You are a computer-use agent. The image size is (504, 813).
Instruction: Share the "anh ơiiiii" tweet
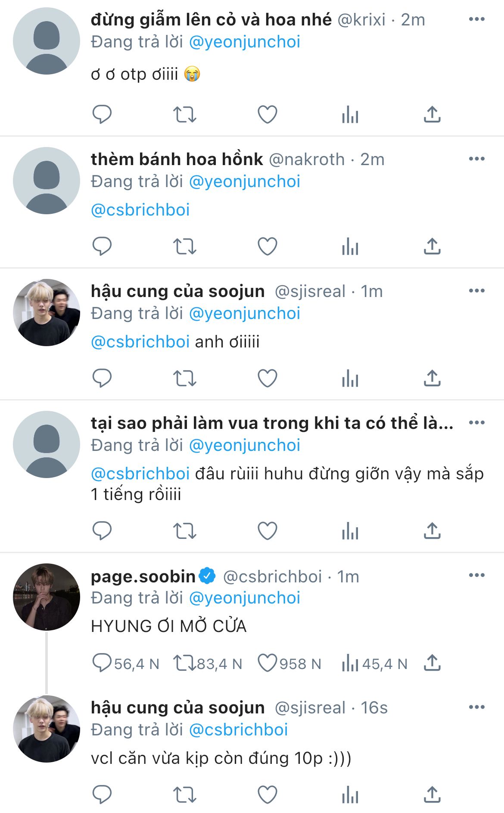432,378
